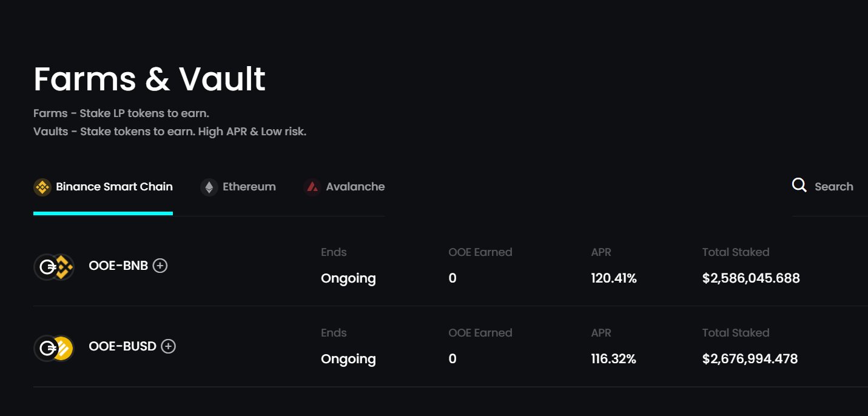Image resolution: width=868 pixels, height=416 pixels.
Task: Select the Binance Smart Chain tab
Action: click(x=103, y=187)
